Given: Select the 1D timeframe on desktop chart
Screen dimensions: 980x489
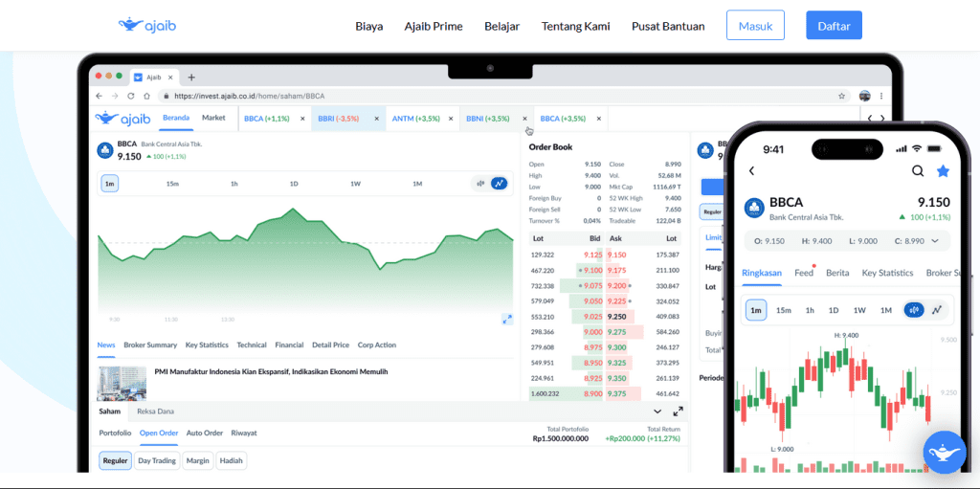Looking at the screenshot, I should coord(294,184).
